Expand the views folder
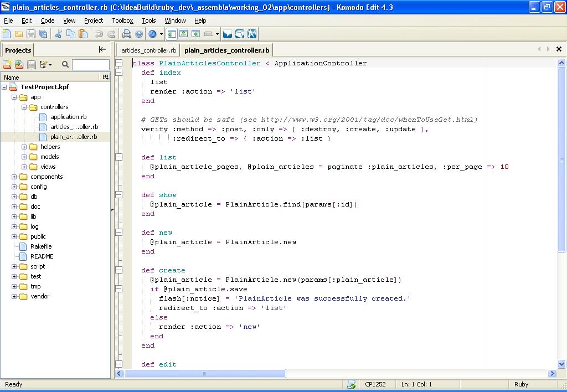The height and width of the screenshot is (392, 567). point(24,167)
